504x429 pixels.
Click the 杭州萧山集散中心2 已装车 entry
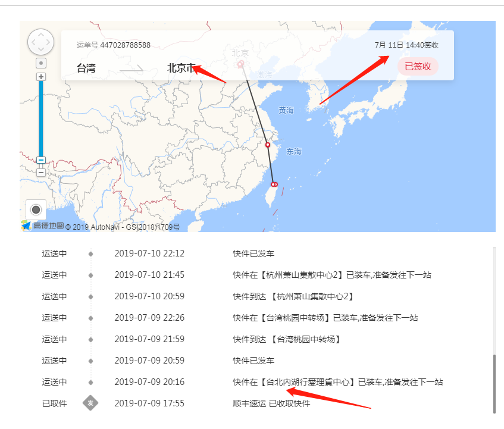point(332,275)
